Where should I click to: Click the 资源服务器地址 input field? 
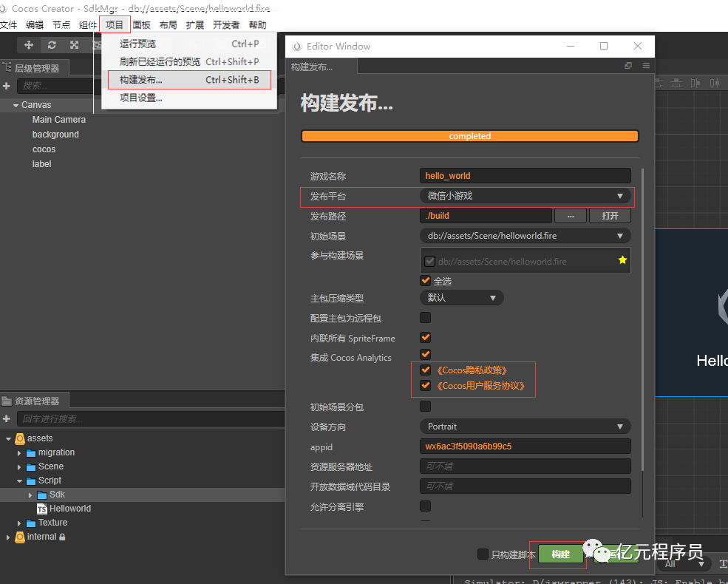coord(525,466)
